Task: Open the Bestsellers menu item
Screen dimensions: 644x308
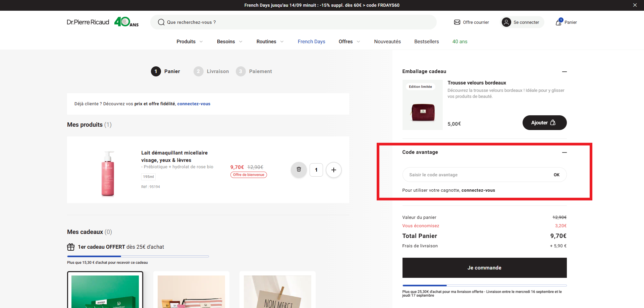Action: 426,42
